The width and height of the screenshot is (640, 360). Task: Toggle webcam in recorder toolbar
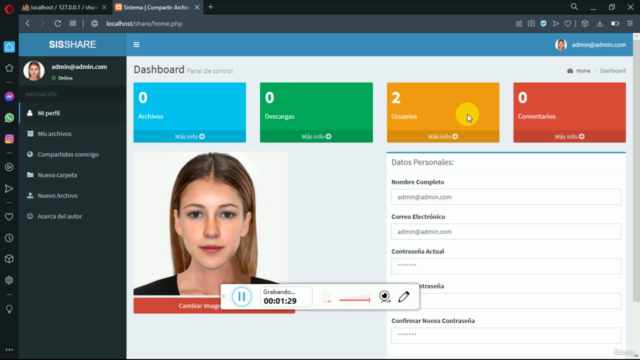[384, 296]
